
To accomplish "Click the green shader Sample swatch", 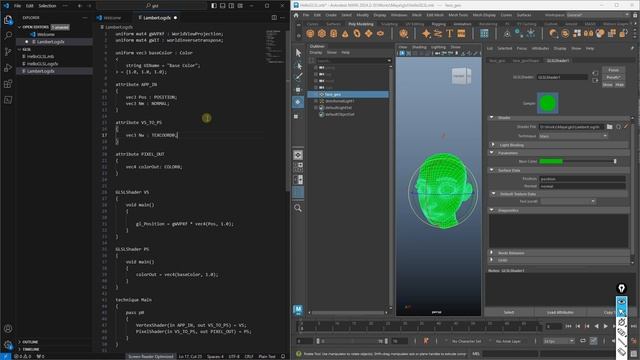I will 547,103.
